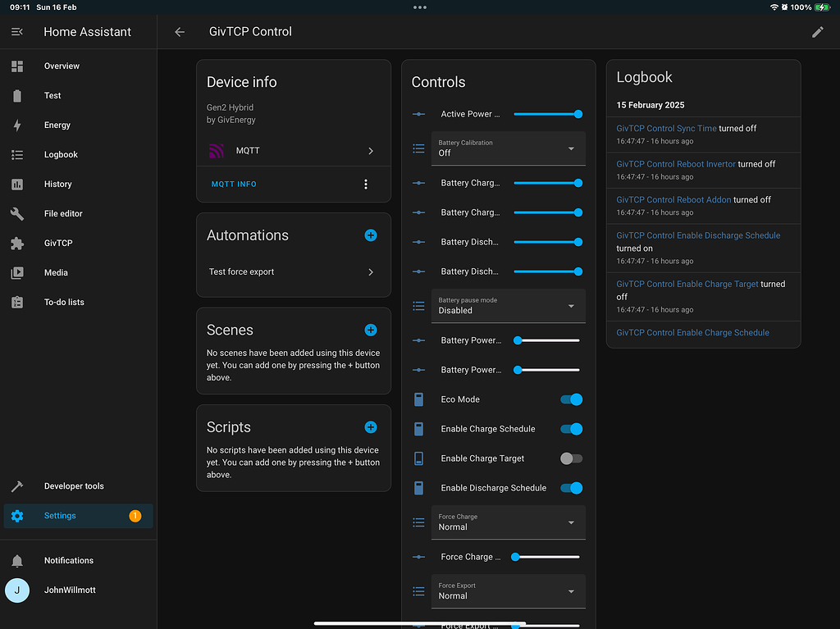Open Test in the sidebar

pos(78,95)
